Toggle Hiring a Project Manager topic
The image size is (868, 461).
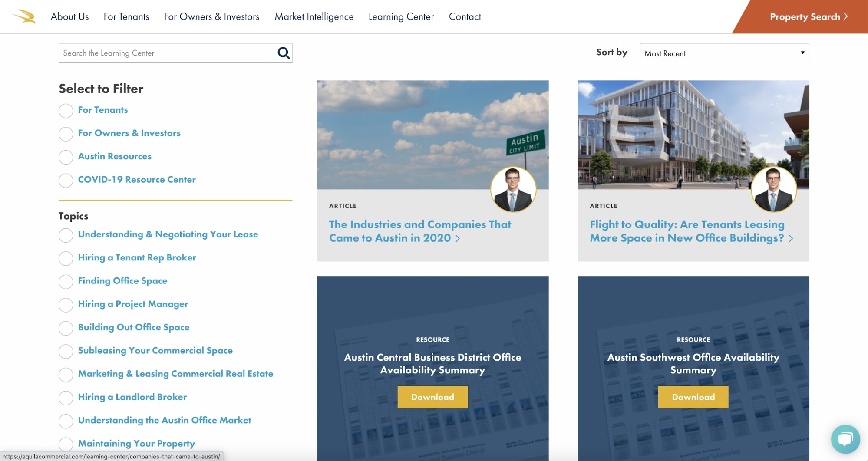click(66, 305)
